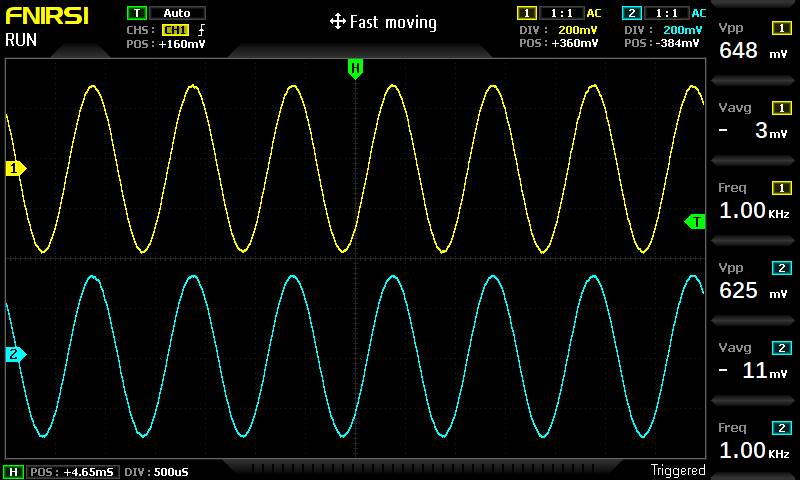800x480 pixels.
Task: Click the Vpp 625 mV measurement
Action: (753, 291)
